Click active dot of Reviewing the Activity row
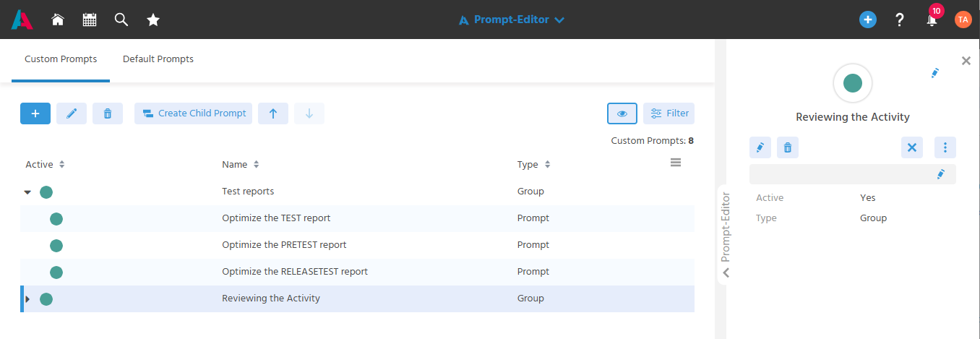This screenshot has width=980, height=339. point(46,299)
